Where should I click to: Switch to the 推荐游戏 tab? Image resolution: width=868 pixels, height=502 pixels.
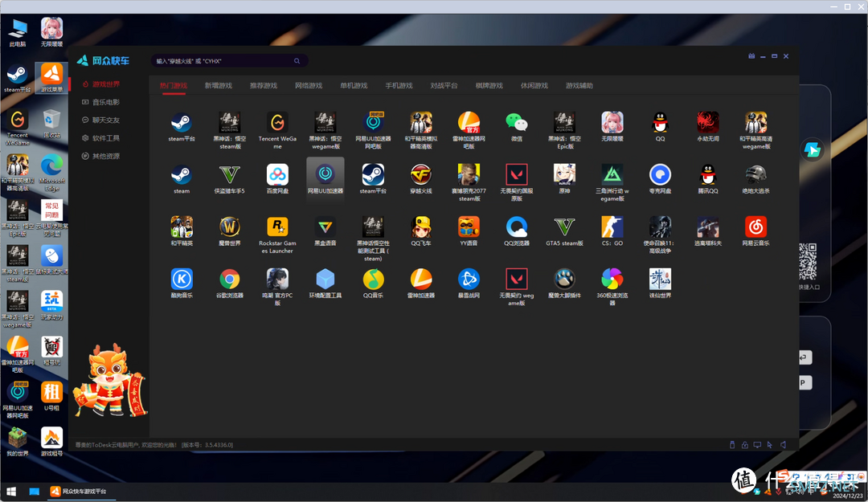tap(264, 86)
